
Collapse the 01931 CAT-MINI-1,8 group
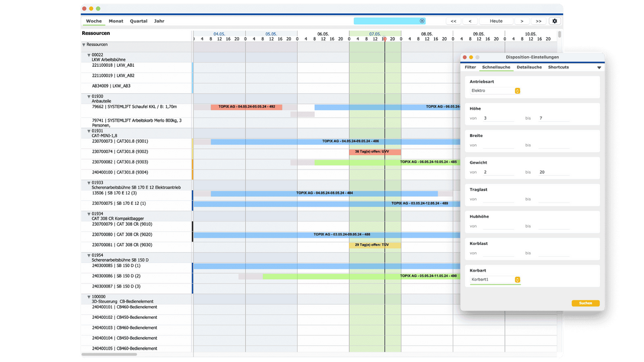tap(89, 131)
